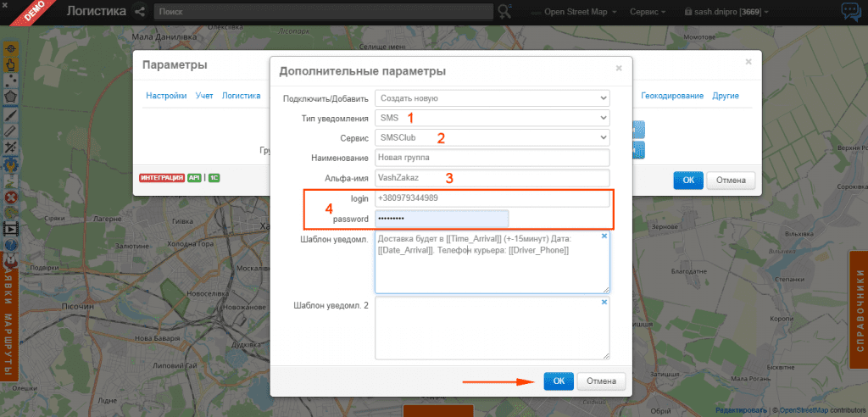This screenshot has width=868, height=417.
Task: Switch to the Учет tab in Параметры
Action: (204, 96)
